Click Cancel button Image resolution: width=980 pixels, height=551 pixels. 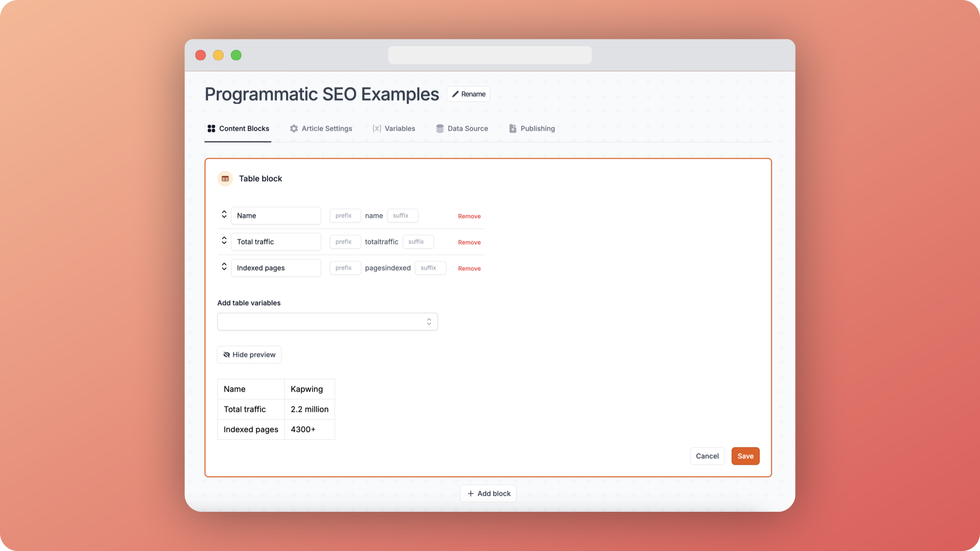pos(707,456)
